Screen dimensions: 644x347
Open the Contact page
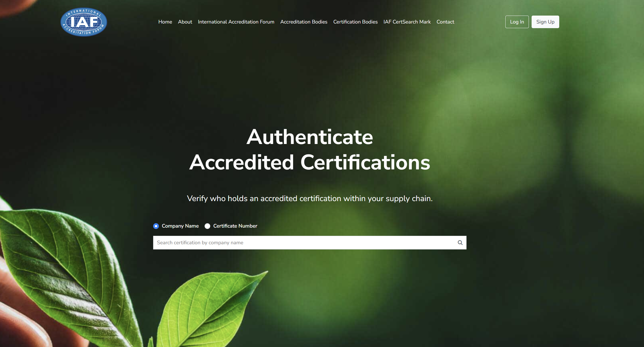pos(445,22)
